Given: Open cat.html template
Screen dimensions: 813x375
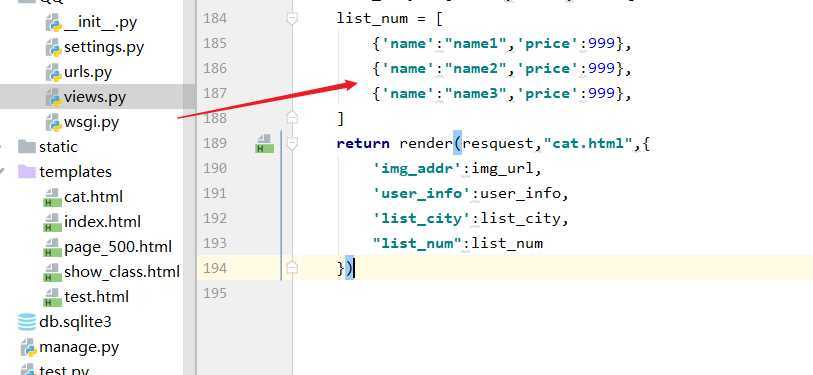Looking at the screenshot, I should click(93, 197).
